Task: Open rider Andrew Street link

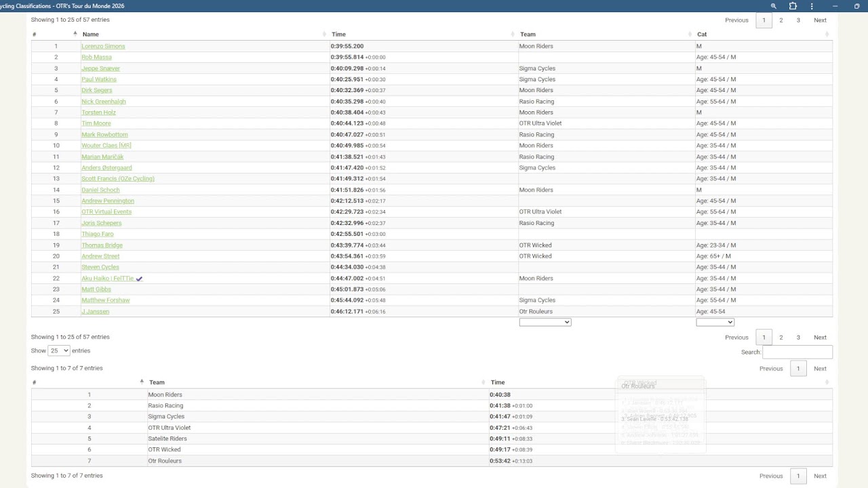Action: [100, 256]
